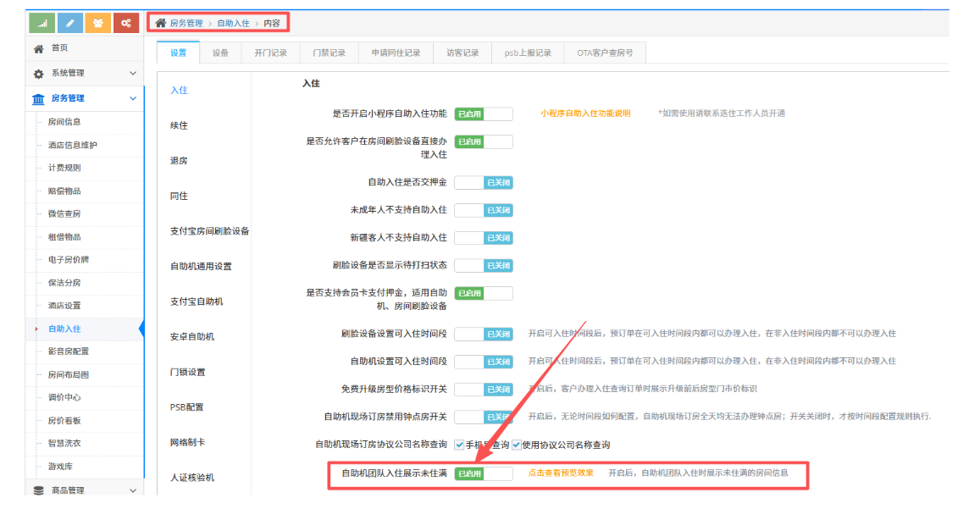Click the orange users icon button
The width and height of the screenshot is (980, 509).
pyautogui.click(x=98, y=23)
